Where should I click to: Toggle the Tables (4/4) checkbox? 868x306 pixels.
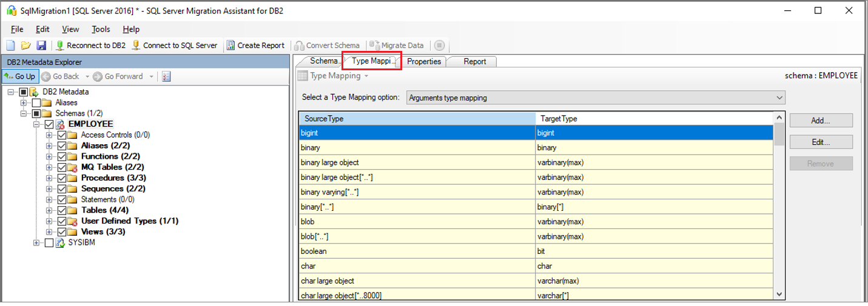(x=62, y=210)
